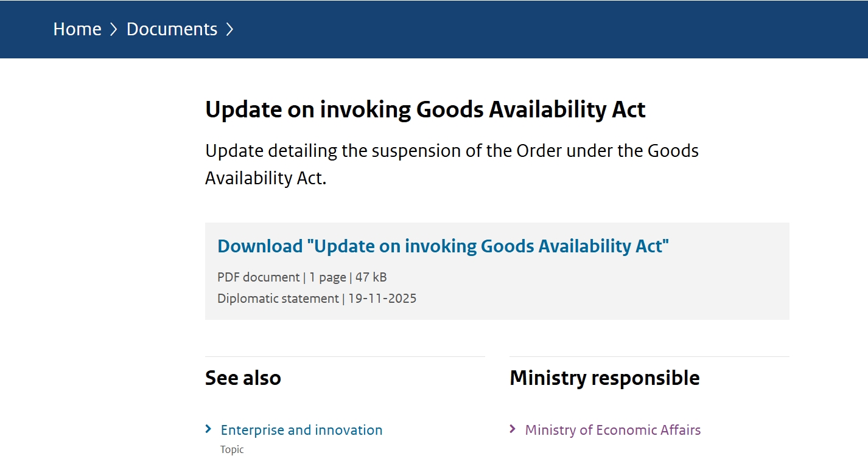The width and height of the screenshot is (868, 467).
Task: Click the empty dark blue breadcrumb bar
Action: [x=548, y=29]
